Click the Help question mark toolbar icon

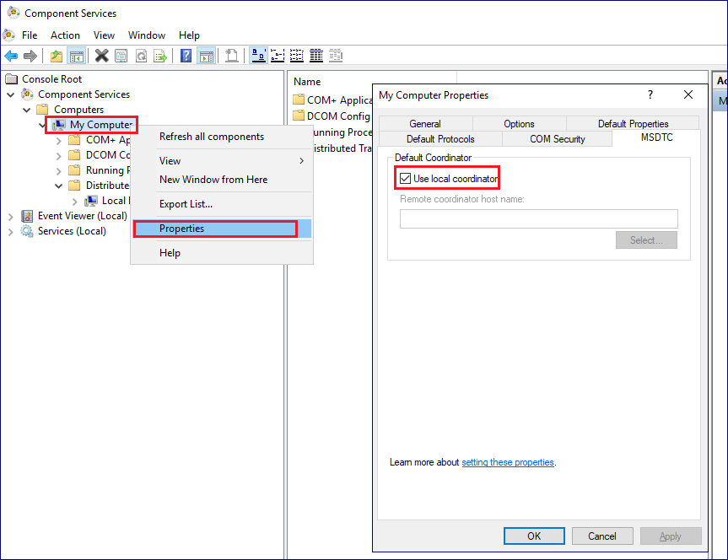tap(185, 56)
